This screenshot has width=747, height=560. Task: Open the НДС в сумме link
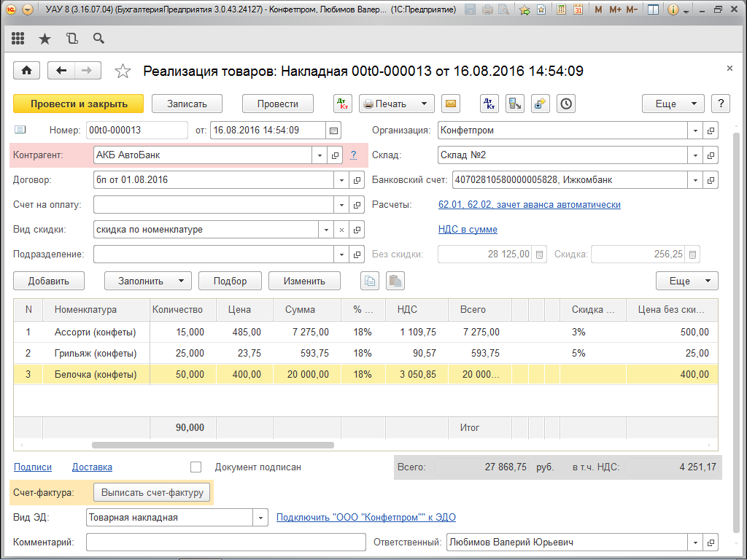tap(468, 230)
